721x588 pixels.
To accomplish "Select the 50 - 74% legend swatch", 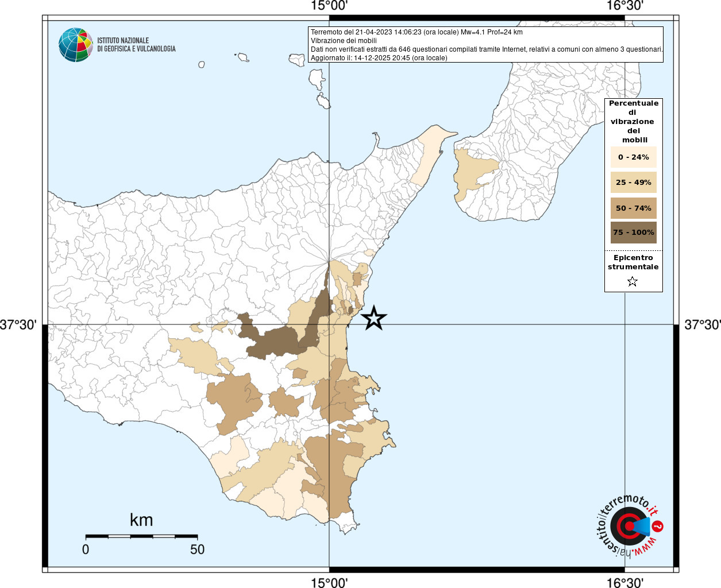I will point(633,208).
